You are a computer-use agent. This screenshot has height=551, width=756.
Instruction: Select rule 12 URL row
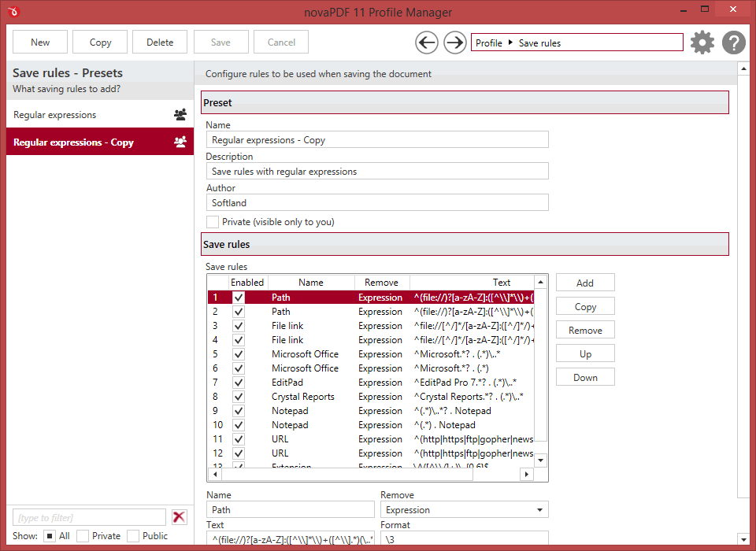[x=371, y=453]
